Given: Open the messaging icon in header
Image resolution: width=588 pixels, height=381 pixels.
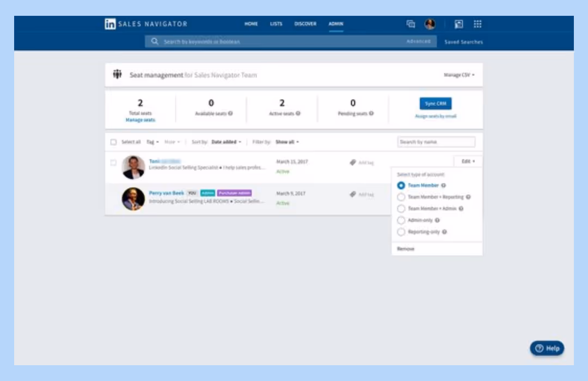Looking at the screenshot, I should [411, 24].
